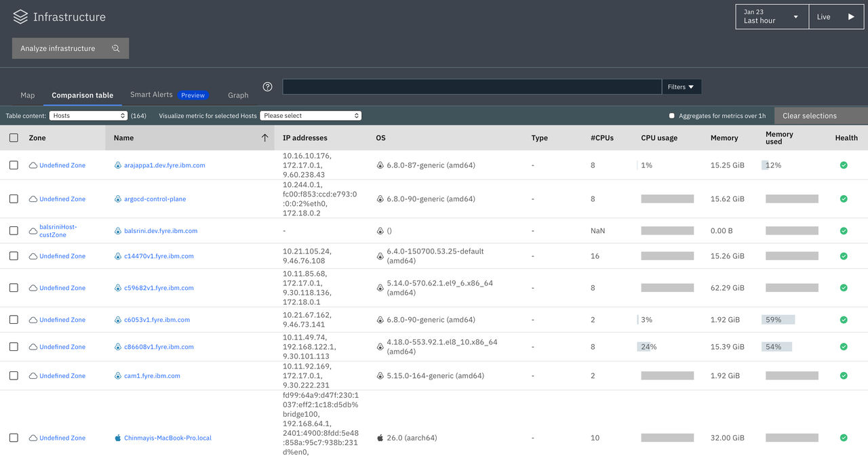Screen dimensions: 868x456
Task: Click the #CPUs column header
Action: (x=602, y=138)
